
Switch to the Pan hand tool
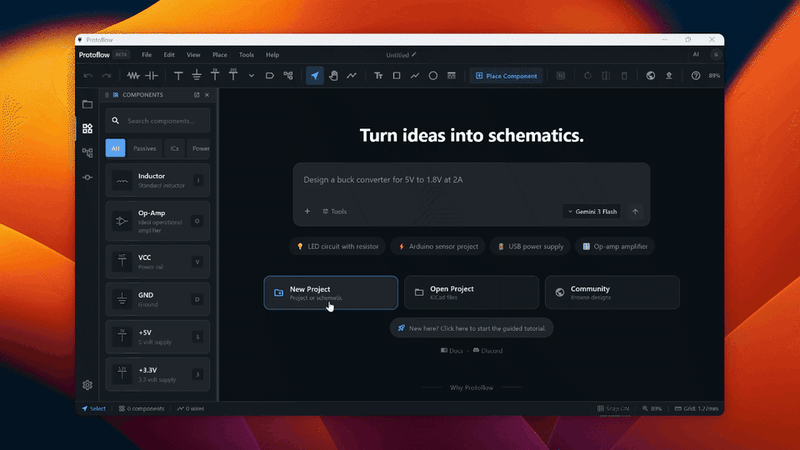coord(333,76)
